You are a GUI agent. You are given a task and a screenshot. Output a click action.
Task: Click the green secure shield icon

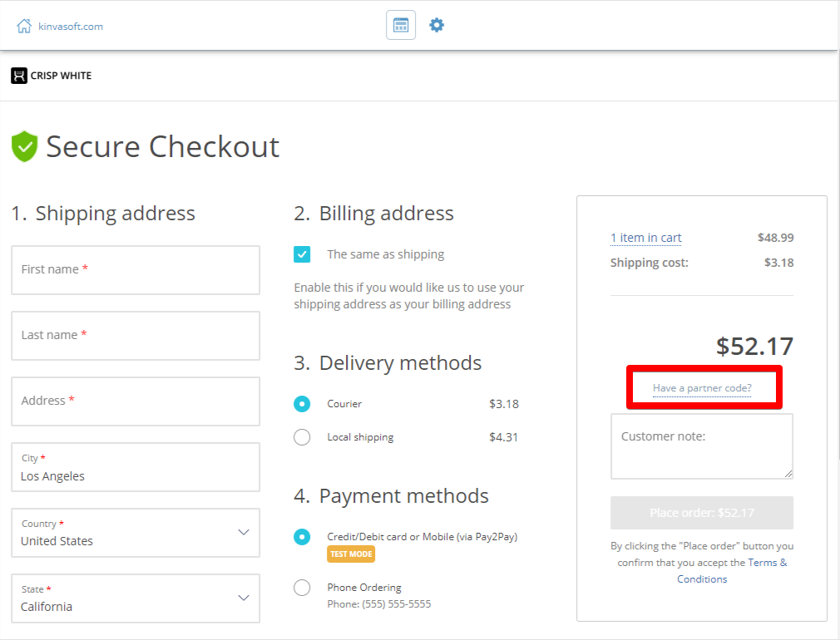click(x=25, y=146)
